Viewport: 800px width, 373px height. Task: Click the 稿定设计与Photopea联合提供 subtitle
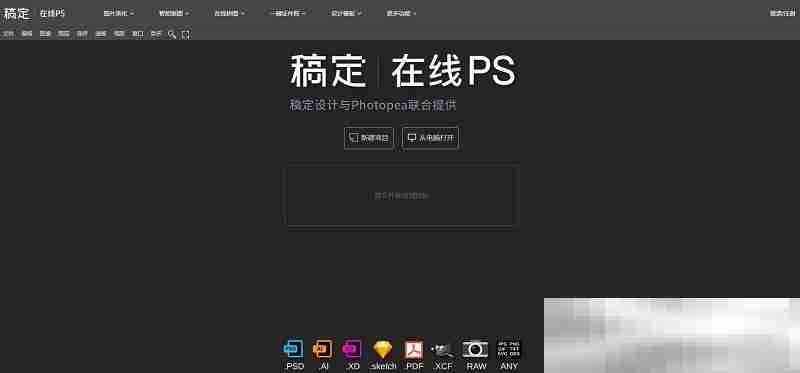373,106
